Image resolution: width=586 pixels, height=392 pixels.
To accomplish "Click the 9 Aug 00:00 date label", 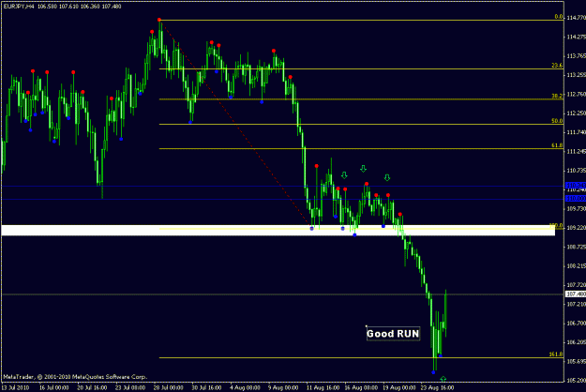I will coord(283,388).
